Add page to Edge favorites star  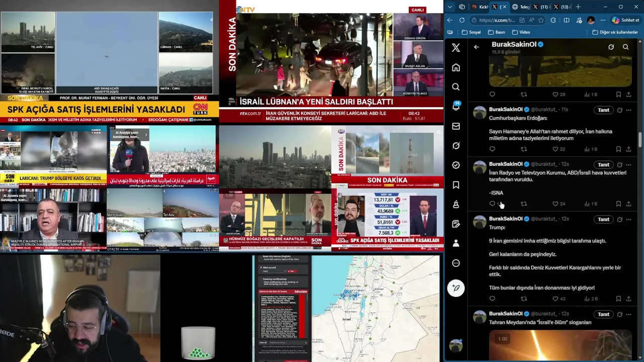pos(541,20)
